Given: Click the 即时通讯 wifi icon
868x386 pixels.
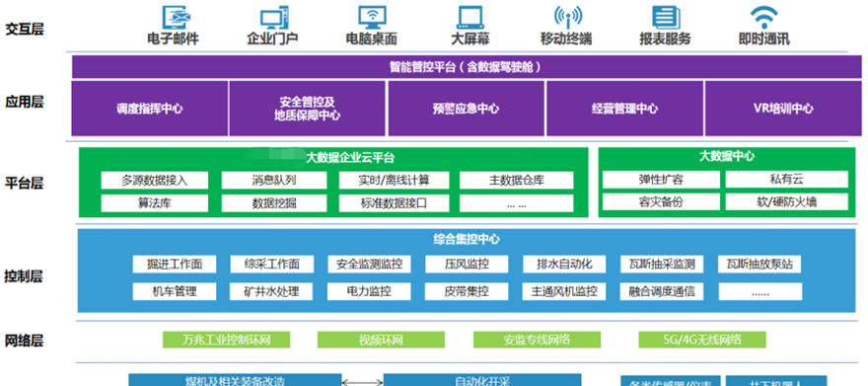Looking at the screenshot, I should click(763, 17).
